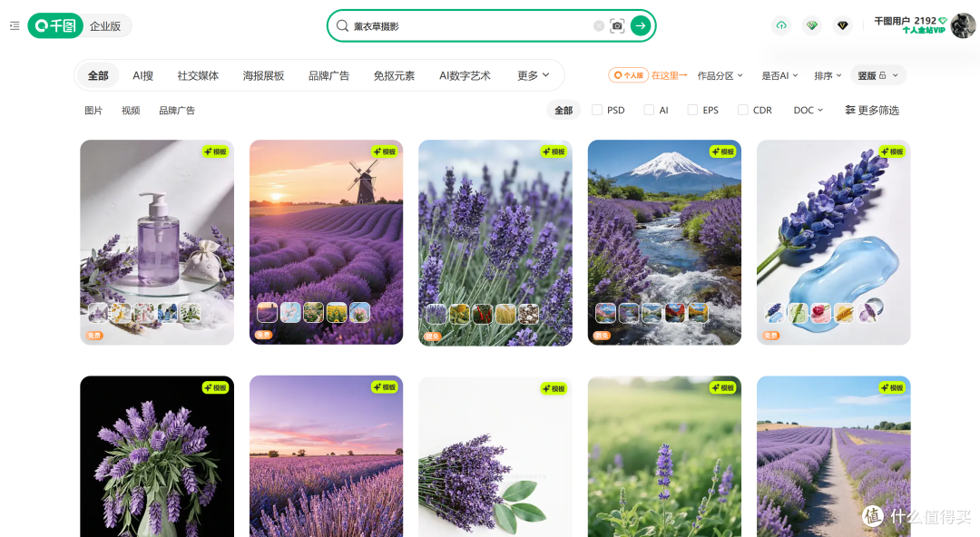
Task: Expand the 更多 categories dropdown
Action: point(534,75)
